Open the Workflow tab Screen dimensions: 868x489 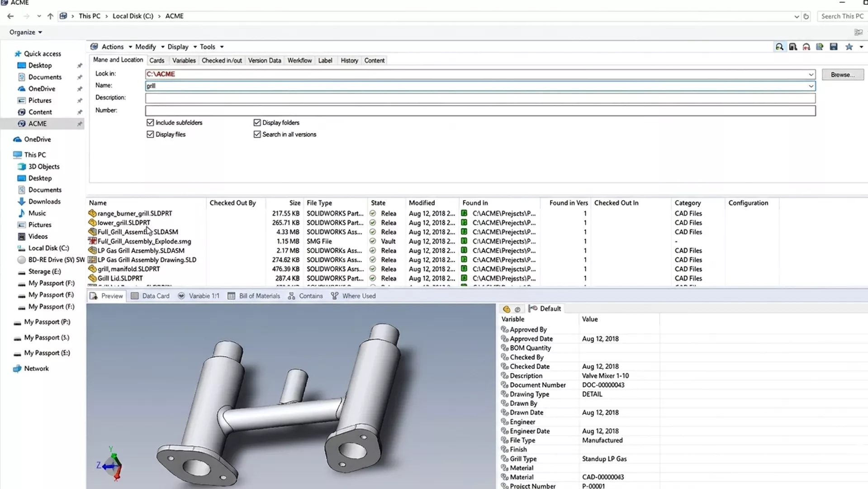(299, 60)
